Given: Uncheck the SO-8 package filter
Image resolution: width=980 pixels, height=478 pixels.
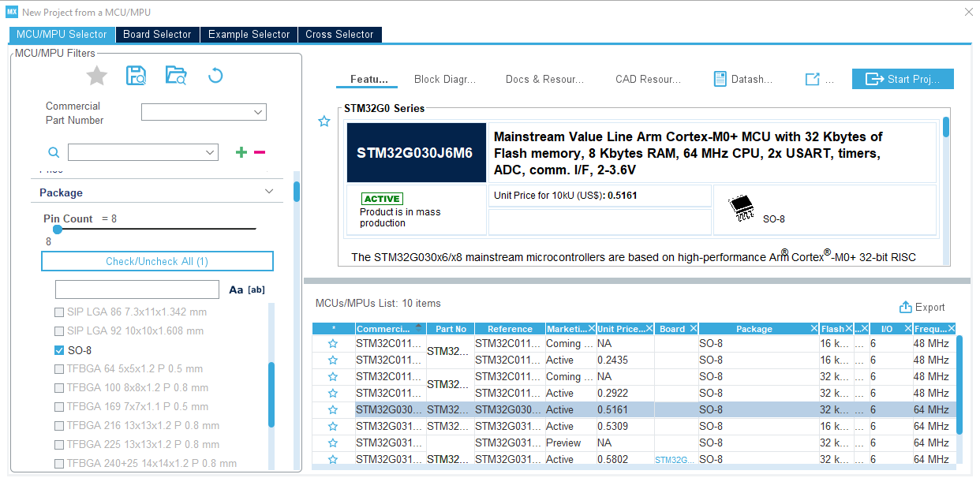Looking at the screenshot, I should [58, 350].
